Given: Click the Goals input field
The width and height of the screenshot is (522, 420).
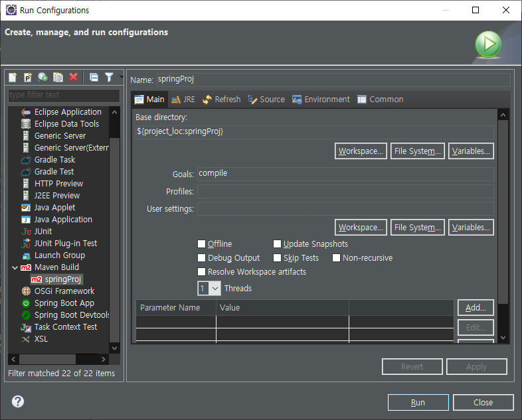Looking at the screenshot, I should coord(345,174).
